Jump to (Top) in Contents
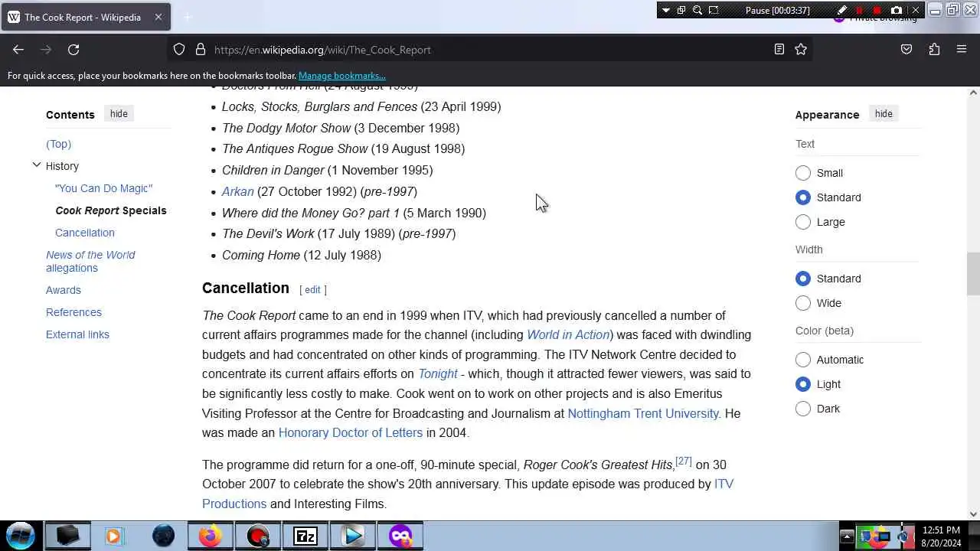The width and height of the screenshot is (980, 551). pos(58,144)
